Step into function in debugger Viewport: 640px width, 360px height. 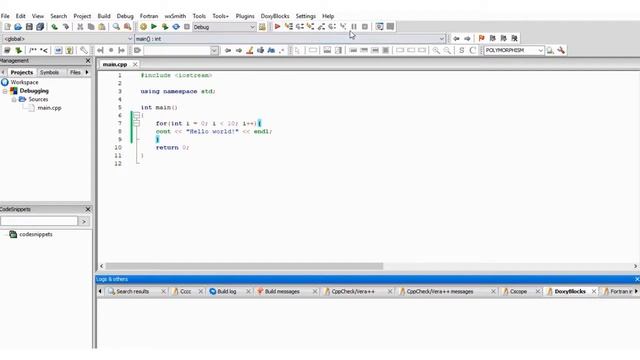(x=310, y=27)
